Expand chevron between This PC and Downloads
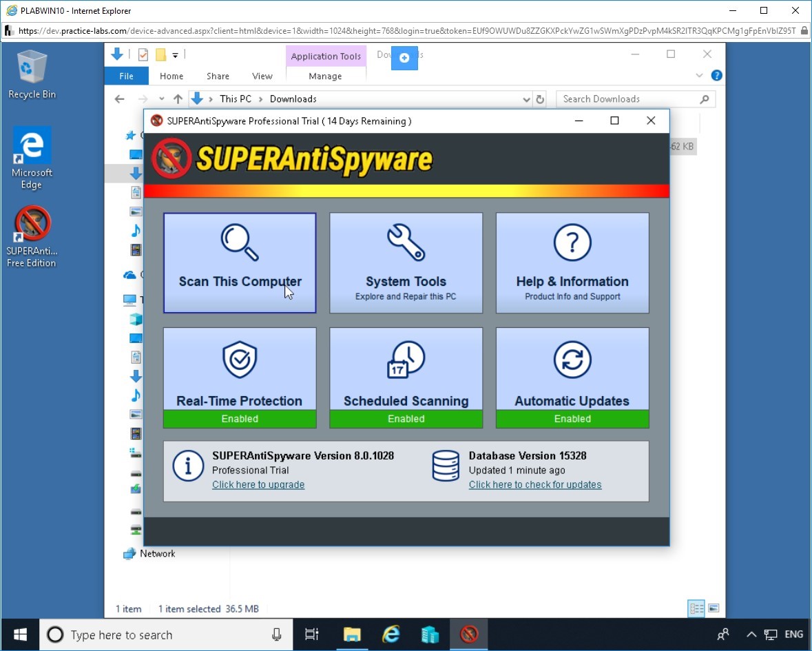The image size is (812, 651). click(260, 99)
